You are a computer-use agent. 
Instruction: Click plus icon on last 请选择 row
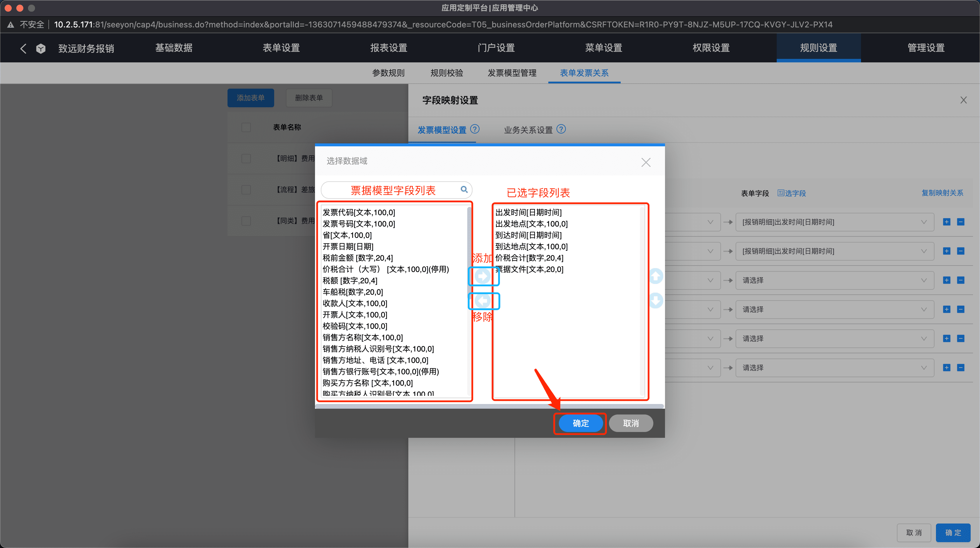point(946,368)
